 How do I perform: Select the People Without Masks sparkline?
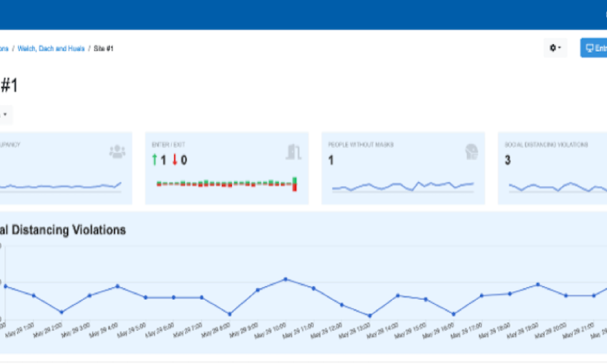403,186
